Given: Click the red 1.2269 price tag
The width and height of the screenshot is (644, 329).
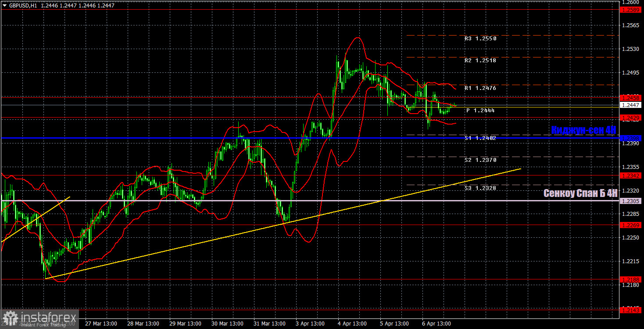Looking at the screenshot, I should point(631,225).
